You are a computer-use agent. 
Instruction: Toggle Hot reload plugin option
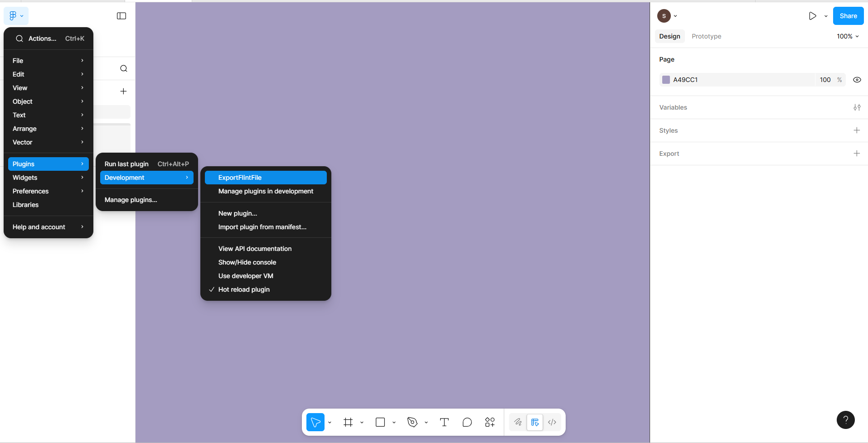click(x=266, y=289)
